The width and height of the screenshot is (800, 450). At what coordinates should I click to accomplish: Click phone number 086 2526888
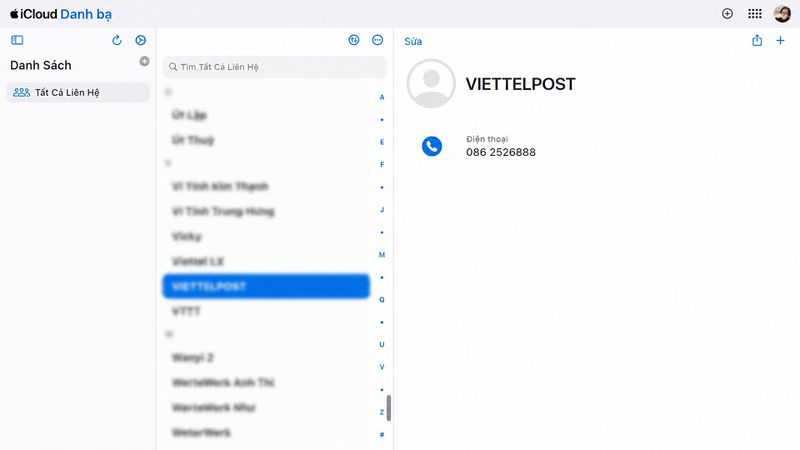click(x=501, y=152)
